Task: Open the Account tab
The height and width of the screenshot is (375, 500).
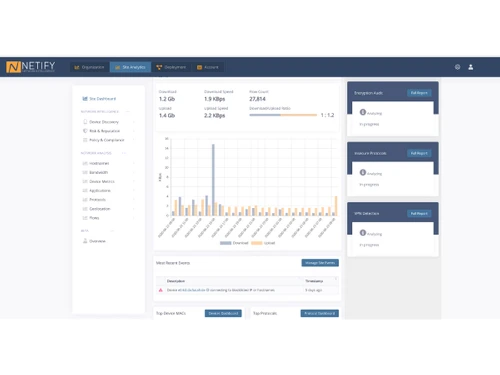Action: 208,67
